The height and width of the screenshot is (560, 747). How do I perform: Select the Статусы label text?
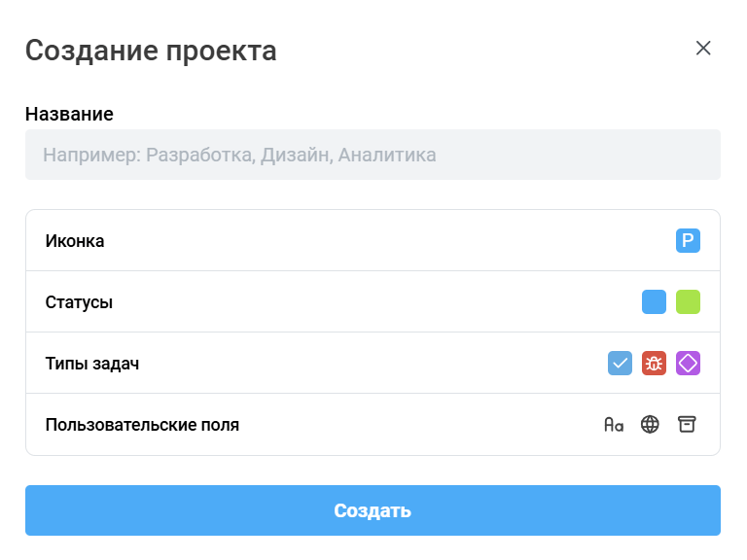tap(79, 302)
